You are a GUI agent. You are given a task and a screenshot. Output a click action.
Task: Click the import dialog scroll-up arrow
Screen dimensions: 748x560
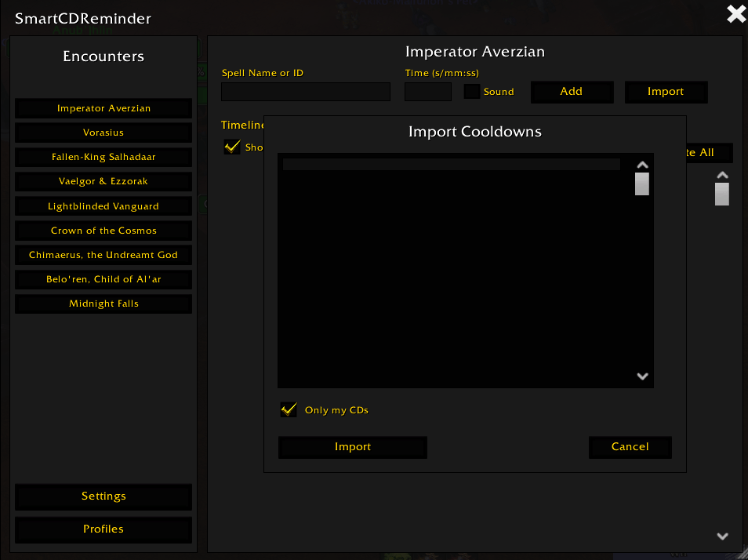click(642, 165)
